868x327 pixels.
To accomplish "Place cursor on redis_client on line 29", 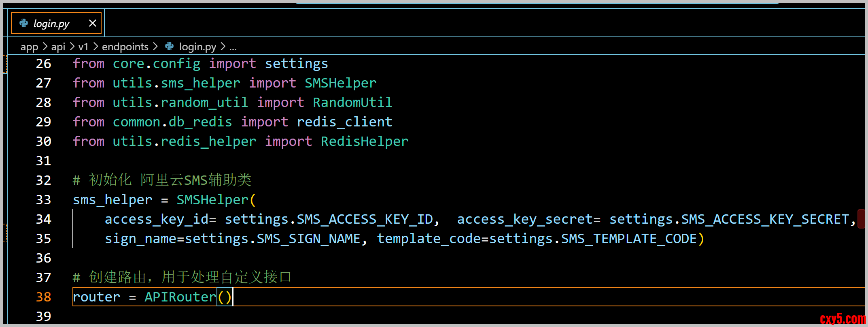I will tap(344, 122).
